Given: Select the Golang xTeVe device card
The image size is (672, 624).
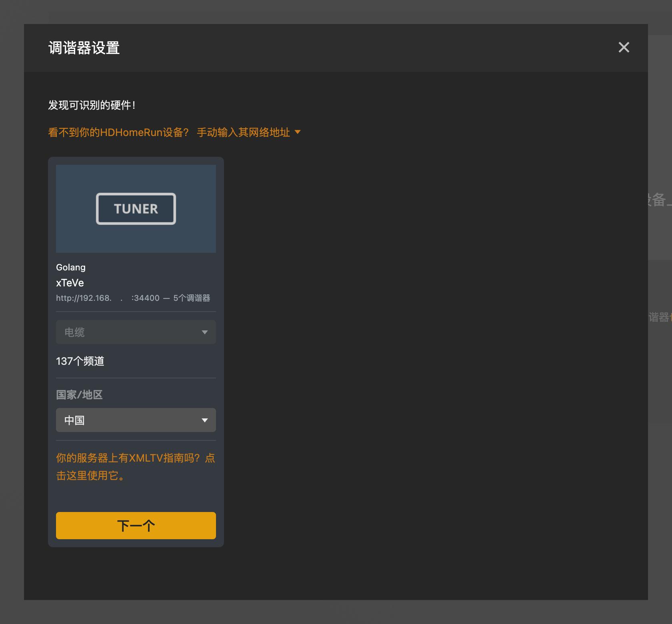Looking at the screenshot, I should 136,351.
